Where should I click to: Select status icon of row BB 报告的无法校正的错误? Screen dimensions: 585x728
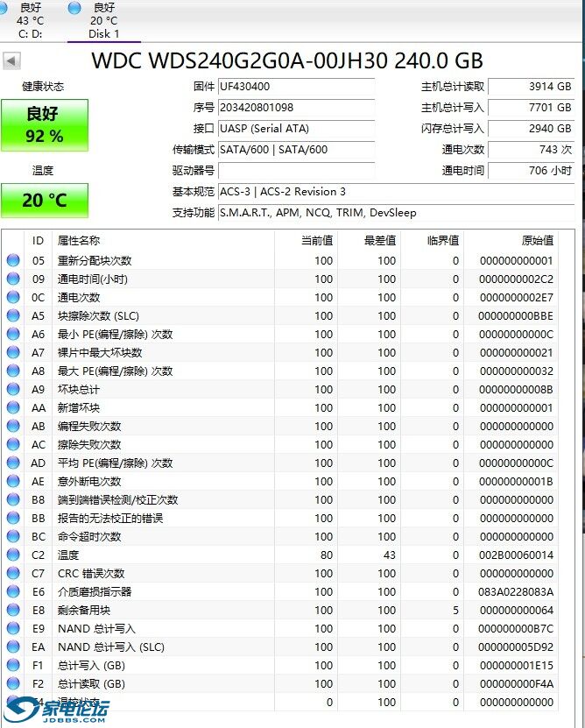point(13,518)
